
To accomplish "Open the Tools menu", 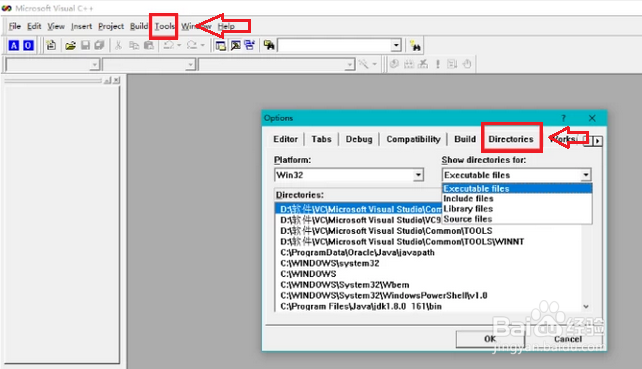I will pos(164,26).
